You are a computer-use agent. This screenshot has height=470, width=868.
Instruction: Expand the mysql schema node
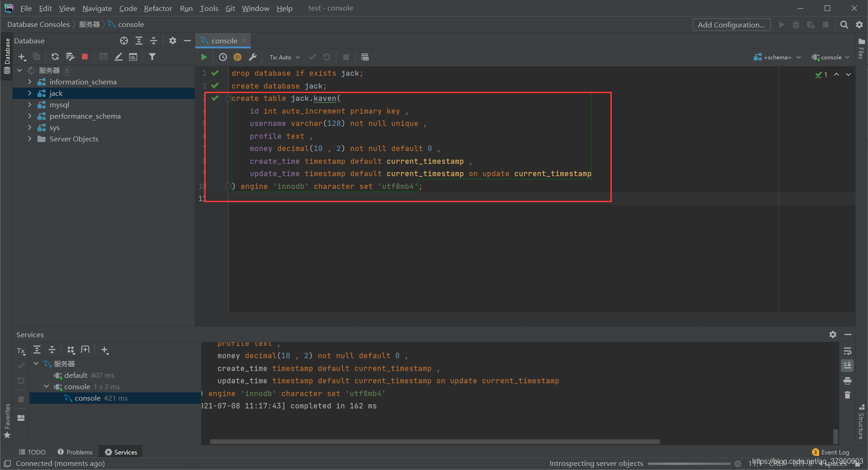click(x=30, y=104)
